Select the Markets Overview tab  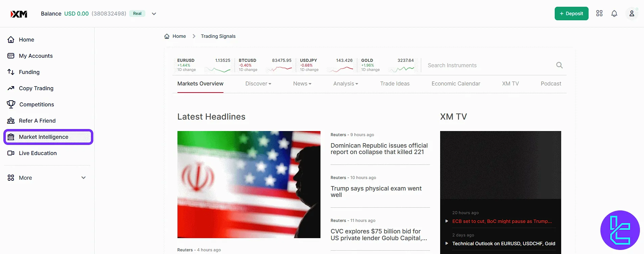(x=200, y=84)
